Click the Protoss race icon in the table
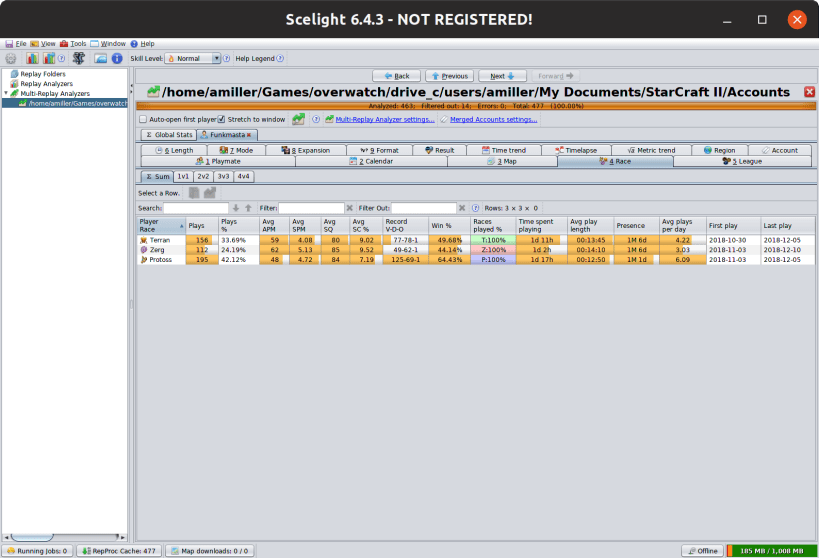This screenshot has height=558, width=819. point(144,260)
